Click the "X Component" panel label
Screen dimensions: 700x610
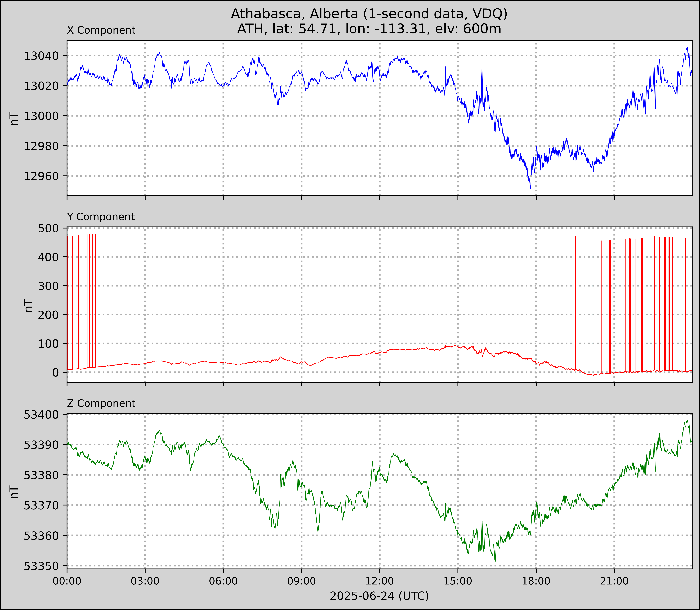point(101,30)
